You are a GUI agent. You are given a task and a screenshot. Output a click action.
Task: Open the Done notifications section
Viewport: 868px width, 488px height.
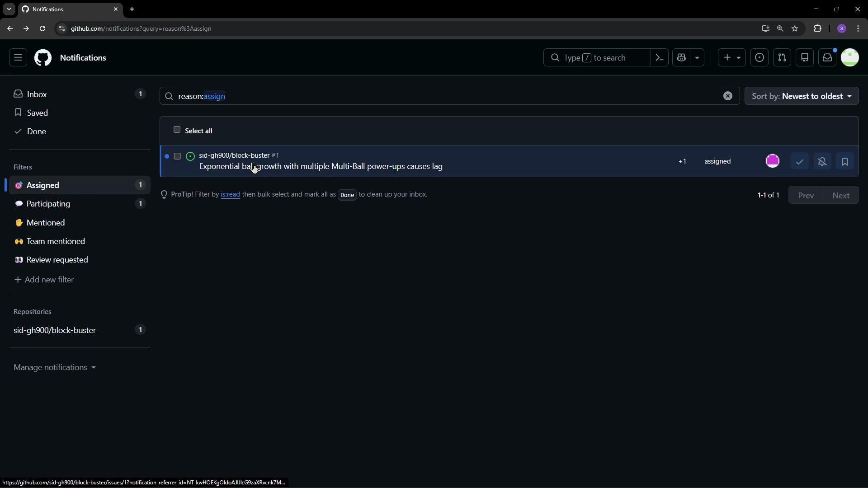pyautogui.click(x=80, y=131)
